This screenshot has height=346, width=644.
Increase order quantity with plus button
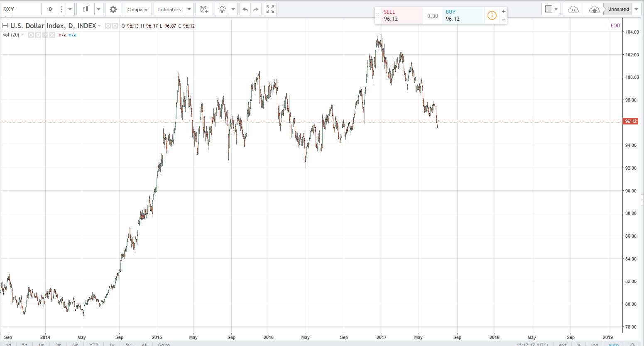(504, 12)
